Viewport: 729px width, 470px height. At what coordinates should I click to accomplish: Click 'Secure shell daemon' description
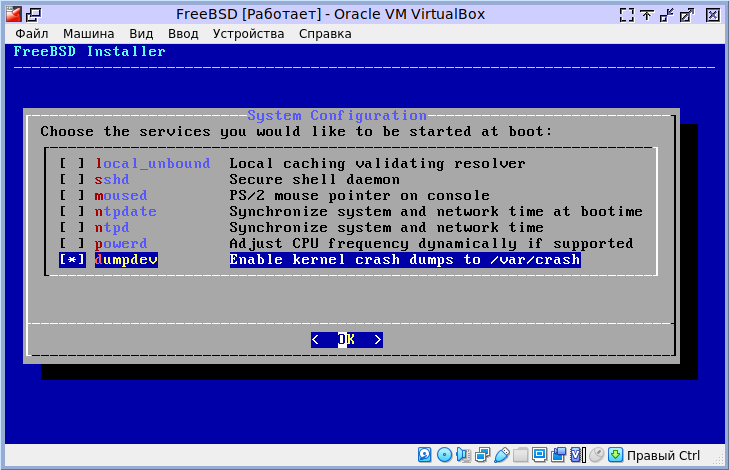(x=314, y=179)
